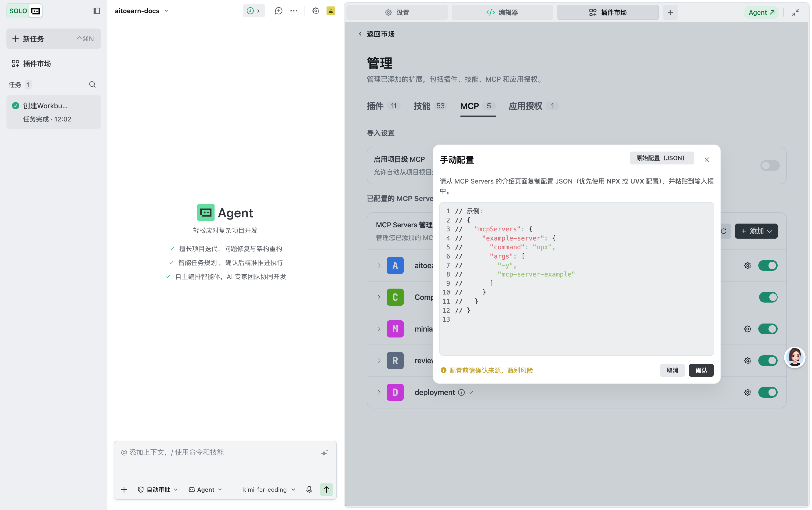Click the SOLO logo badge

(x=24, y=11)
